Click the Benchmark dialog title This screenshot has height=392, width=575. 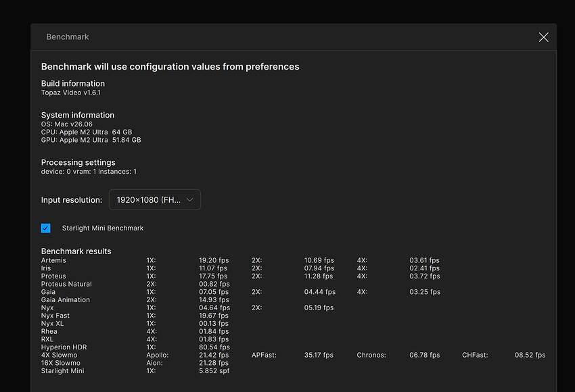(x=68, y=36)
